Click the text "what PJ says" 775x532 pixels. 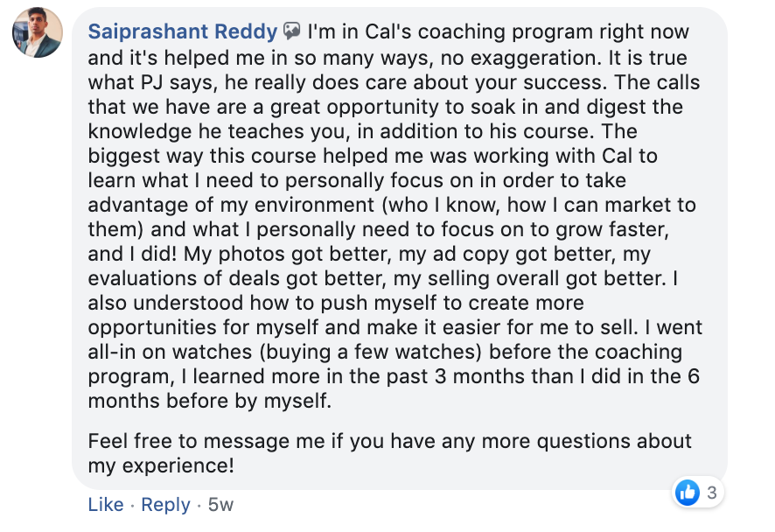coord(152,82)
